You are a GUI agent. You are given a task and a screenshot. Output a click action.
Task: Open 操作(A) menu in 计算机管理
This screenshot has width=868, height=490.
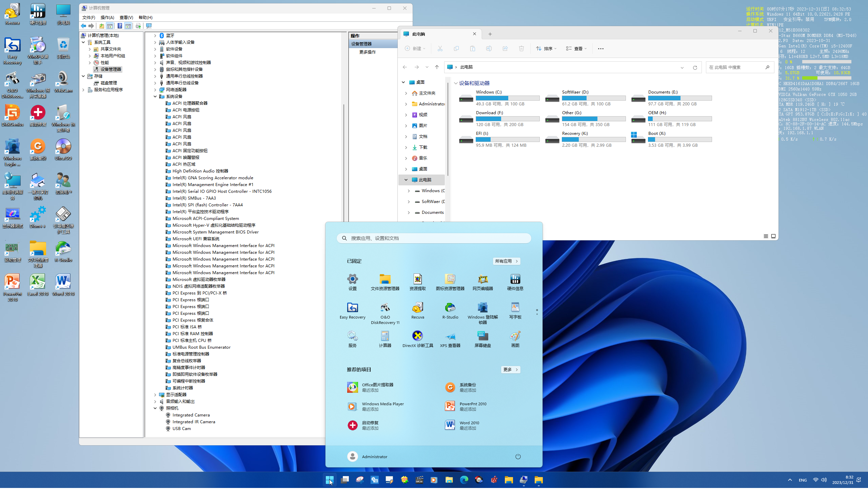point(107,18)
